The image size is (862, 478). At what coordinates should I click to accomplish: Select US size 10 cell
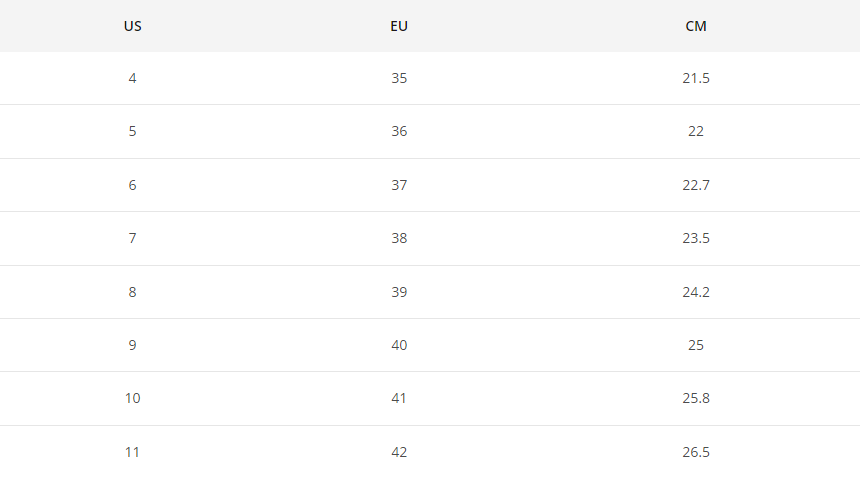tap(133, 398)
